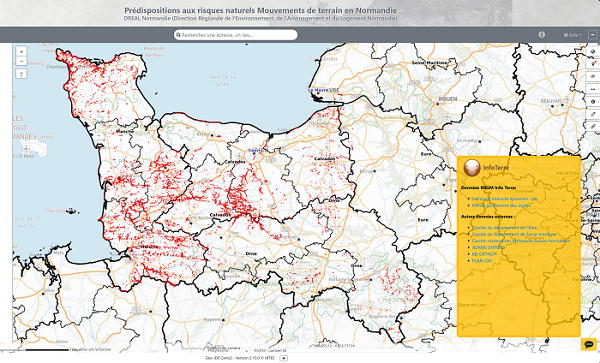600x363 pixels.
Task: Open the third right toolbar tool
Action: tap(593, 76)
